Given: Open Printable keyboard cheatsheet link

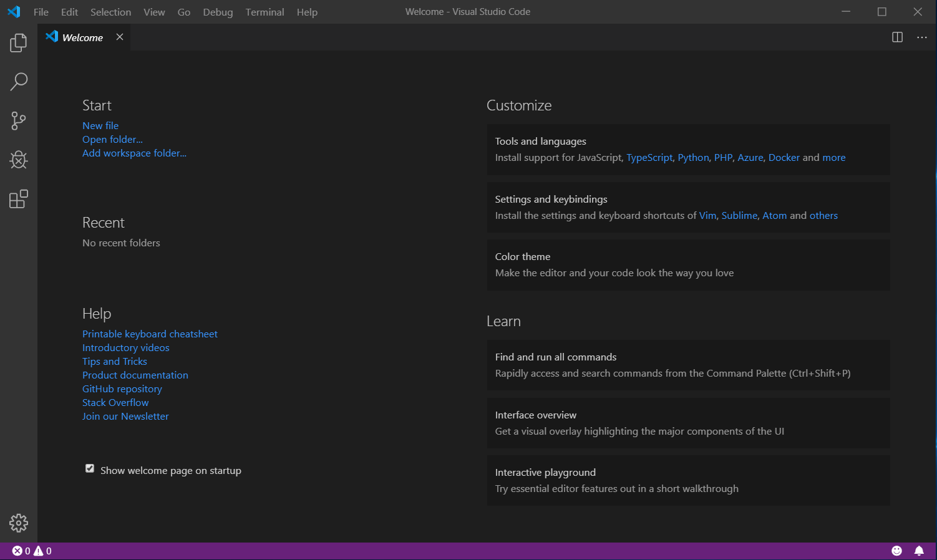Looking at the screenshot, I should (x=150, y=334).
